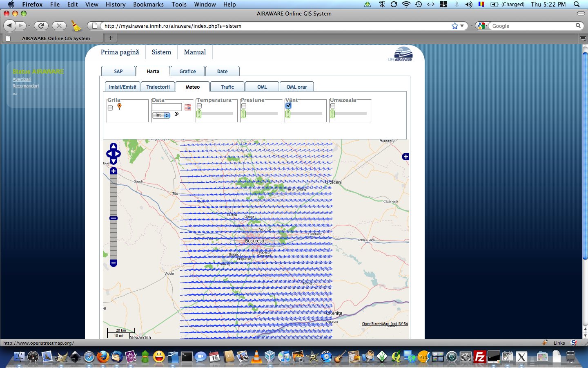
Task: Open the Bookmarks menu
Action: point(148,4)
